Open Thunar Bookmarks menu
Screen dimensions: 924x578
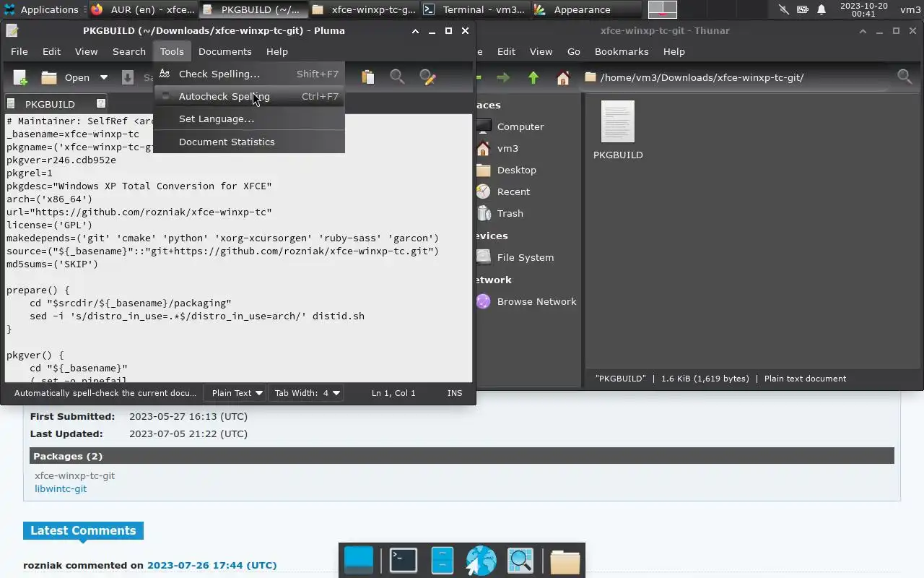click(622, 51)
